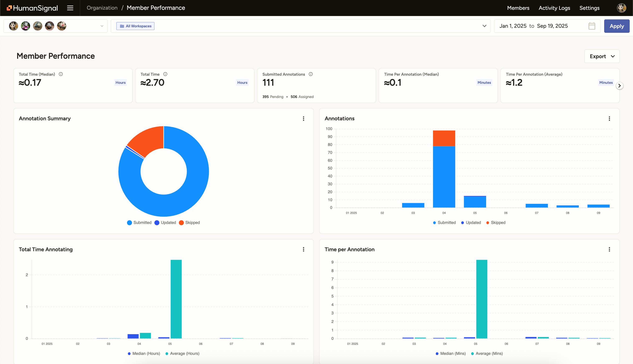View the Total Time (Median) info tooltip

(61, 74)
